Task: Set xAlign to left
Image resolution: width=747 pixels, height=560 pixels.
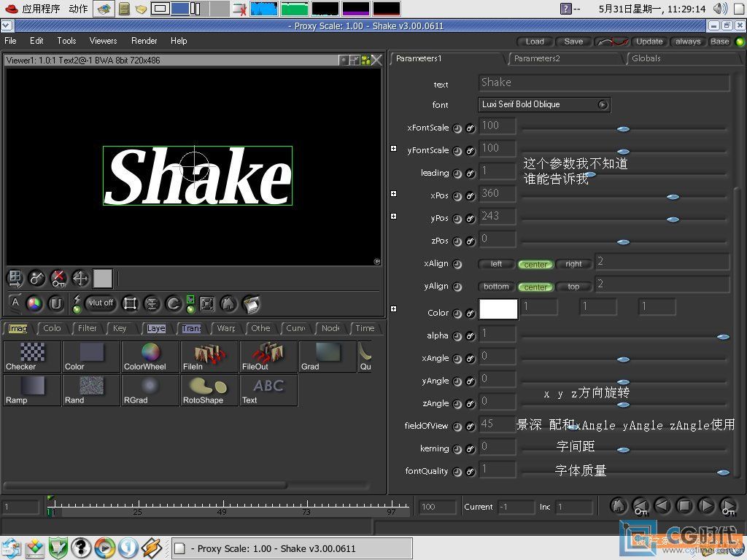Action: (496, 264)
